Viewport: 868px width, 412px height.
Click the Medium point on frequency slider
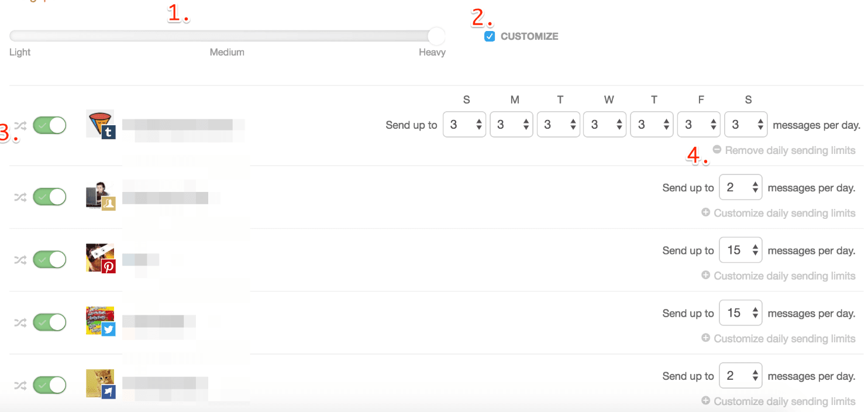pyautogui.click(x=227, y=36)
